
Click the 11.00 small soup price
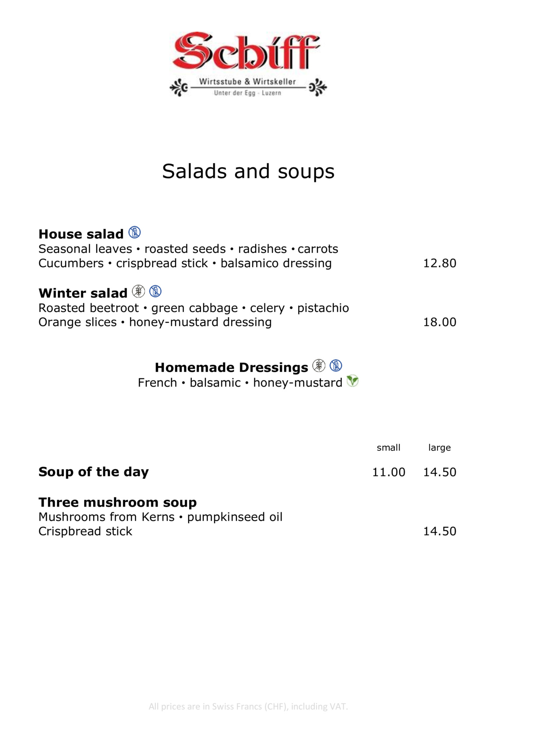[389, 472]
